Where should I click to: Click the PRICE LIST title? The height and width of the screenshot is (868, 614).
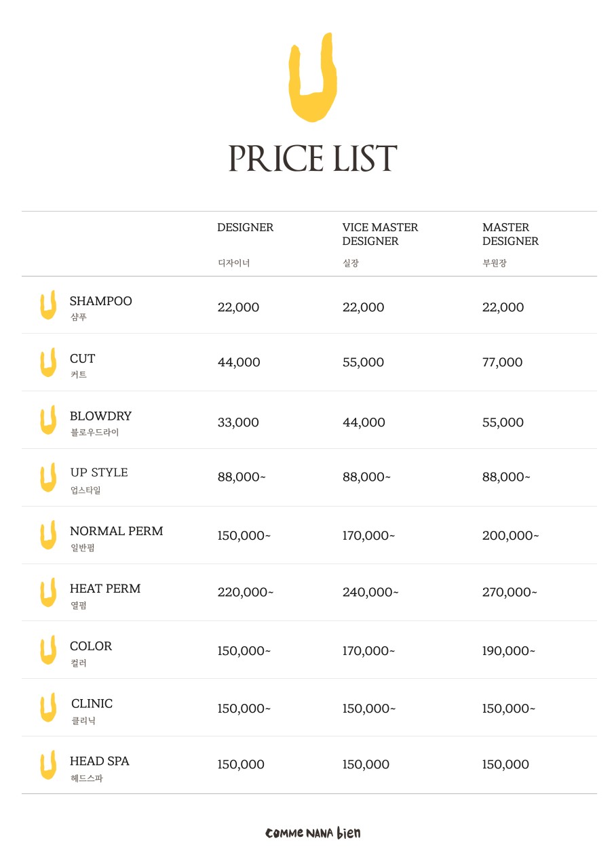point(313,158)
